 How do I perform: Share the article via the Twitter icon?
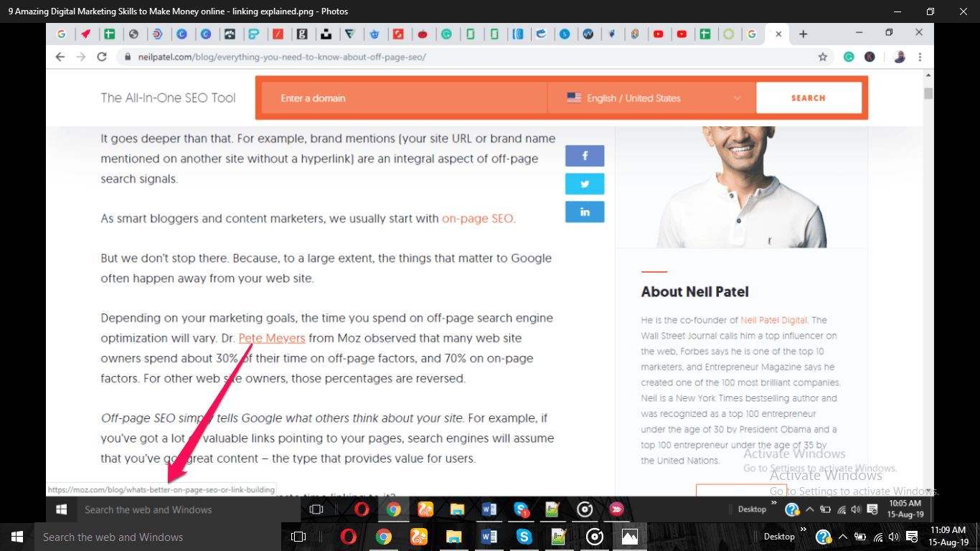585,184
